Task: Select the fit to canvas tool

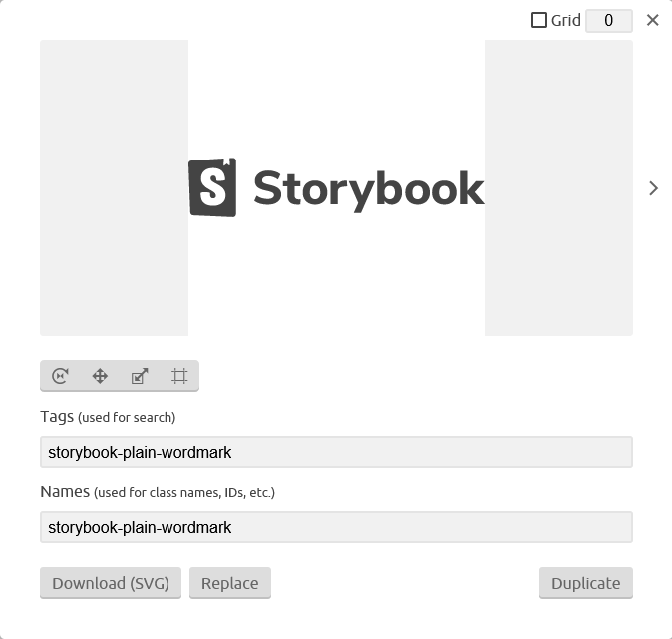Action: pyautogui.click(x=179, y=376)
